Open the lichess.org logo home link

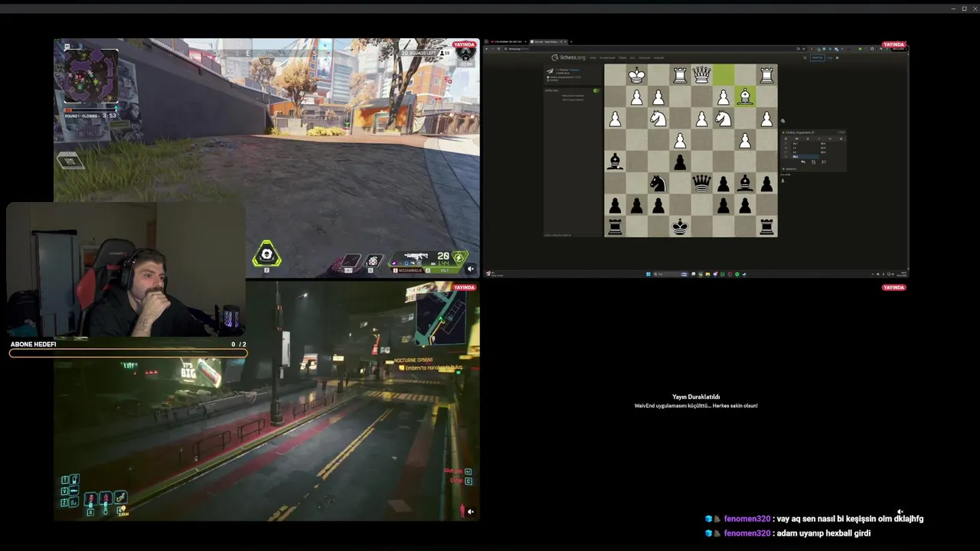pos(568,57)
